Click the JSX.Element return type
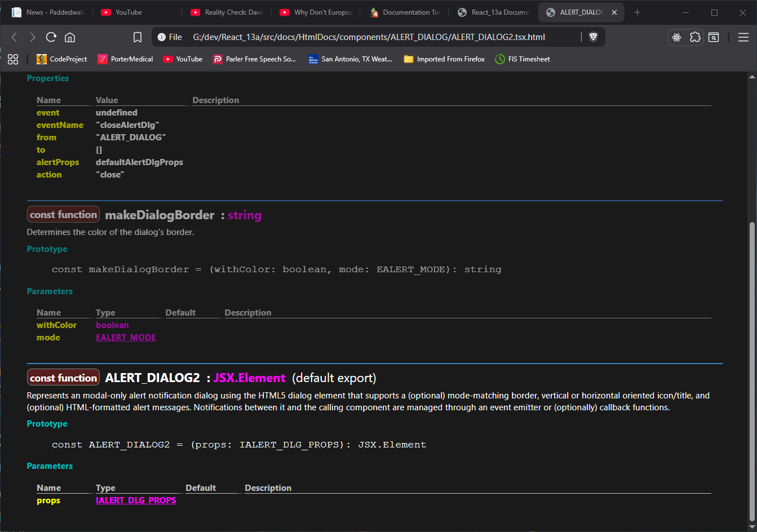Image resolution: width=757 pixels, height=532 pixels. [249, 378]
